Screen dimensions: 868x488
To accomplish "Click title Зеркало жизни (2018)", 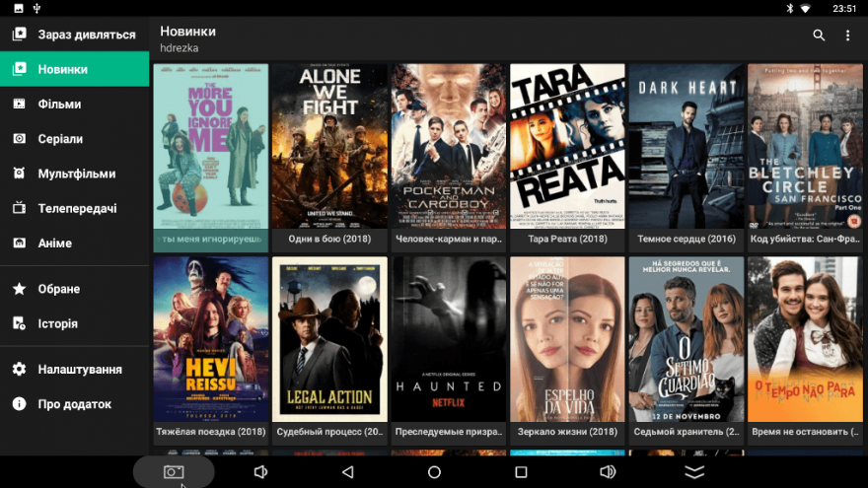I will (x=567, y=432).
